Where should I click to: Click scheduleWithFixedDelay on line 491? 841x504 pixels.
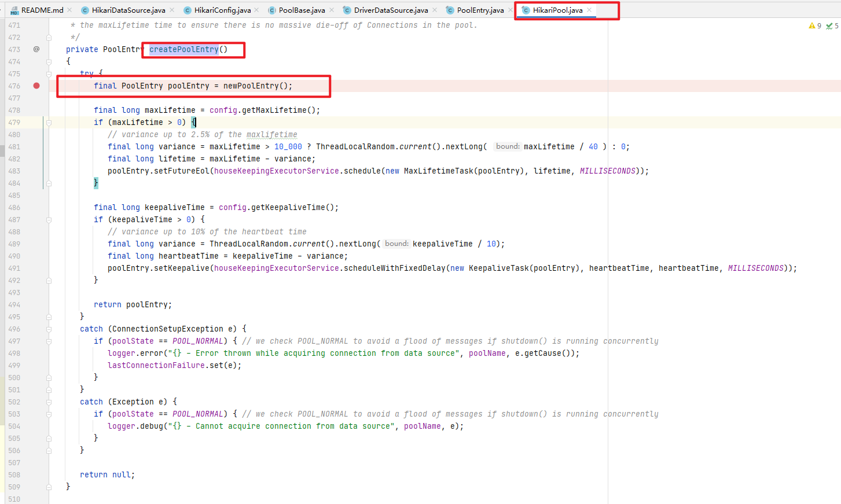[x=395, y=268]
